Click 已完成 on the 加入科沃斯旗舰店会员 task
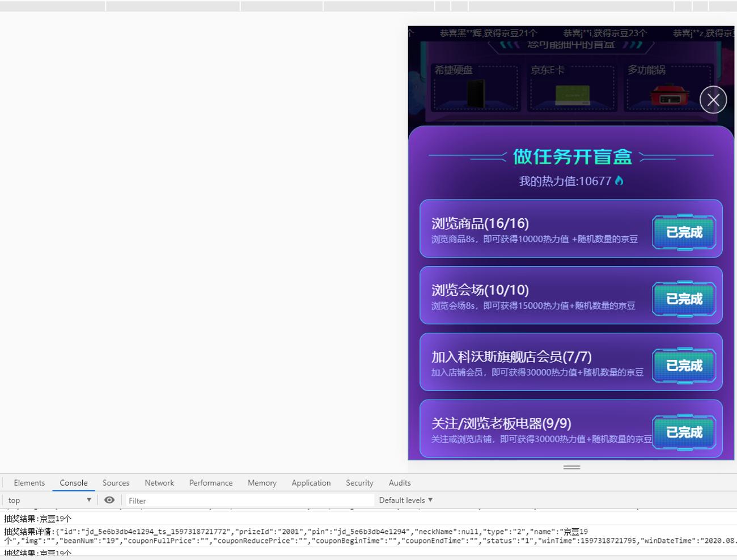The height and width of the screenshot is (560, 737). click(x=684, y=366)
